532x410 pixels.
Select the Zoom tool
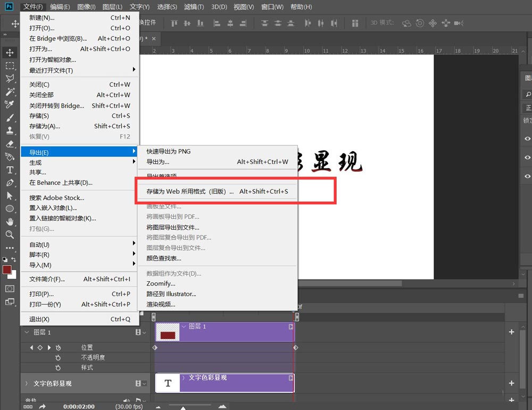10,234
